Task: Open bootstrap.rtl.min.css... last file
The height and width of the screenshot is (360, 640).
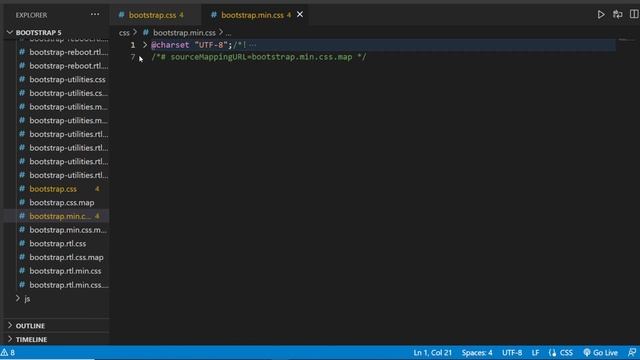Action: tap(69, 285)
